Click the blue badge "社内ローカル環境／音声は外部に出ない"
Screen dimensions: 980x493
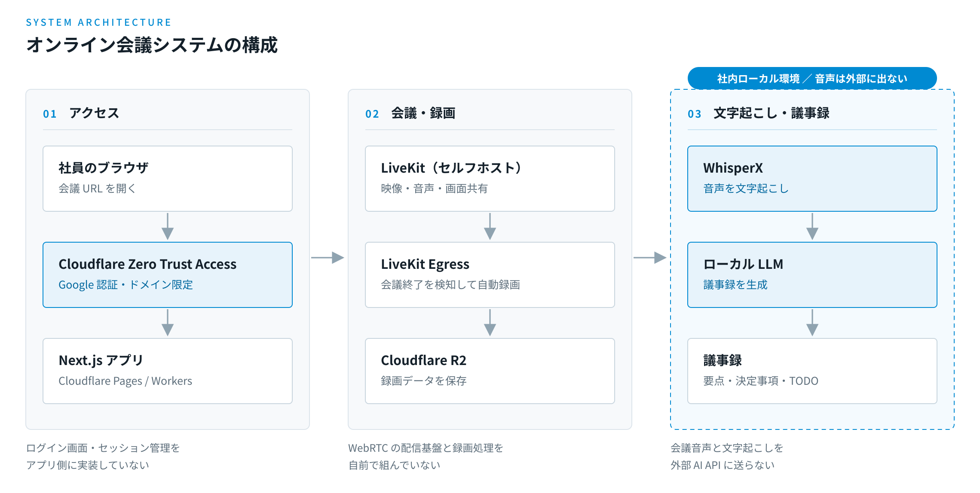(x=812, y=79)
